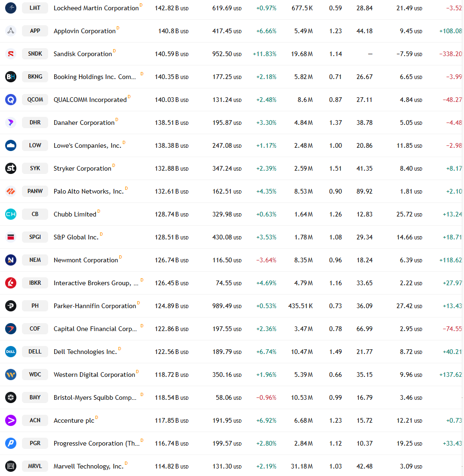Click the Parker-Hannifin logo icon
The width and height of the screenshot is (464, 476).
[x=11, y=306]
